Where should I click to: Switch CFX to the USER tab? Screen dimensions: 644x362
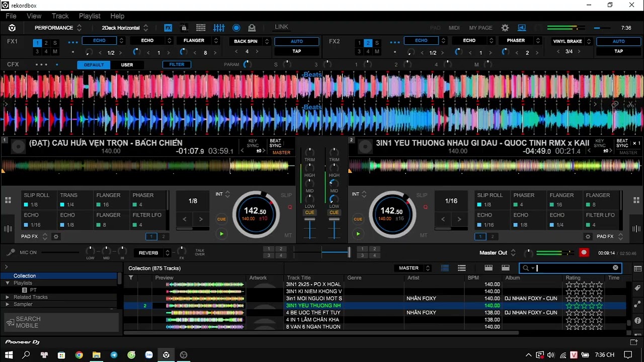(x=127, y=65)
